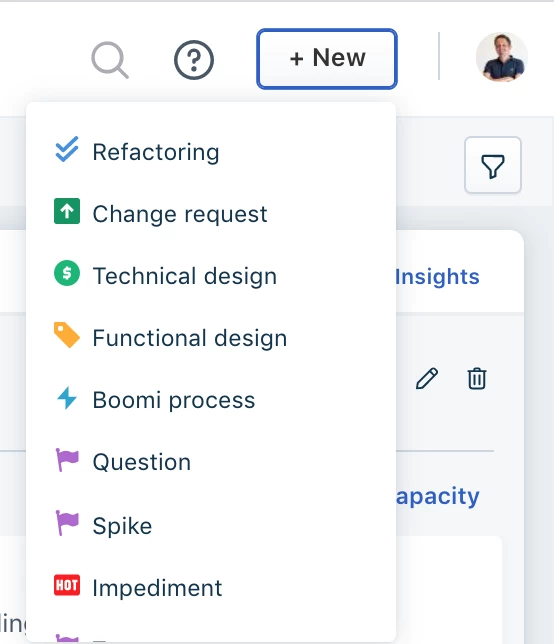Open the Insights link

point(437,276)
